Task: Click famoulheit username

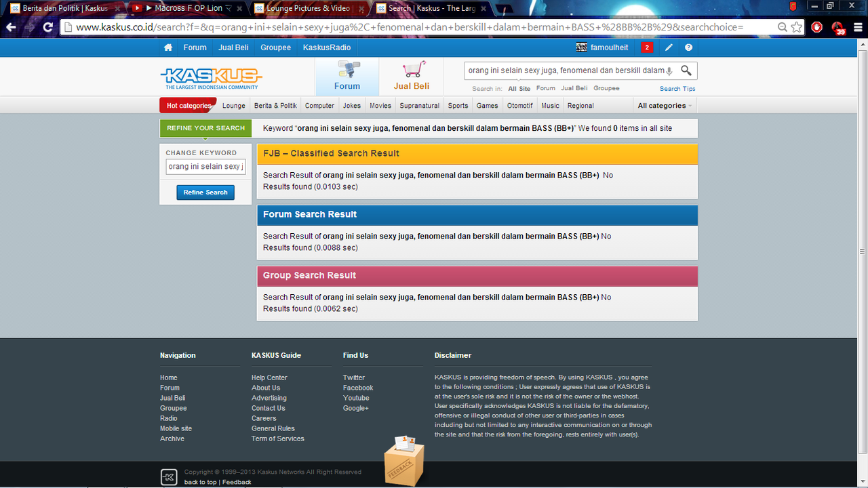Action: point(610,47)
